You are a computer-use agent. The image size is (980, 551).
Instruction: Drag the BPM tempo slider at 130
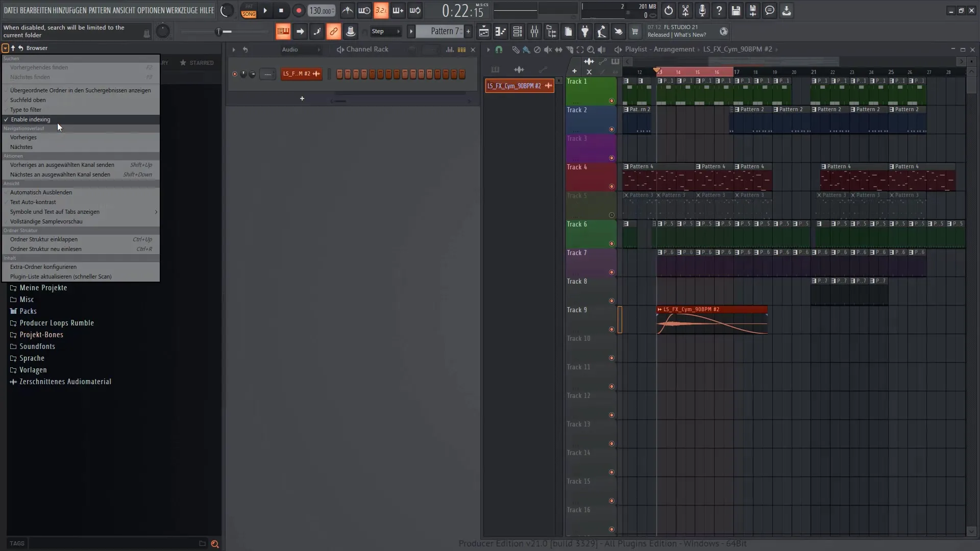point(322,10)
